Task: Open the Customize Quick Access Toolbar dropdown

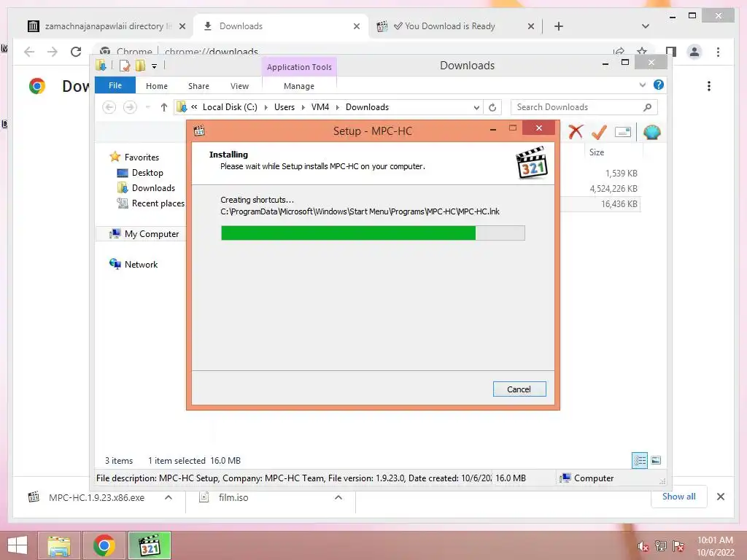Action: 154,66
